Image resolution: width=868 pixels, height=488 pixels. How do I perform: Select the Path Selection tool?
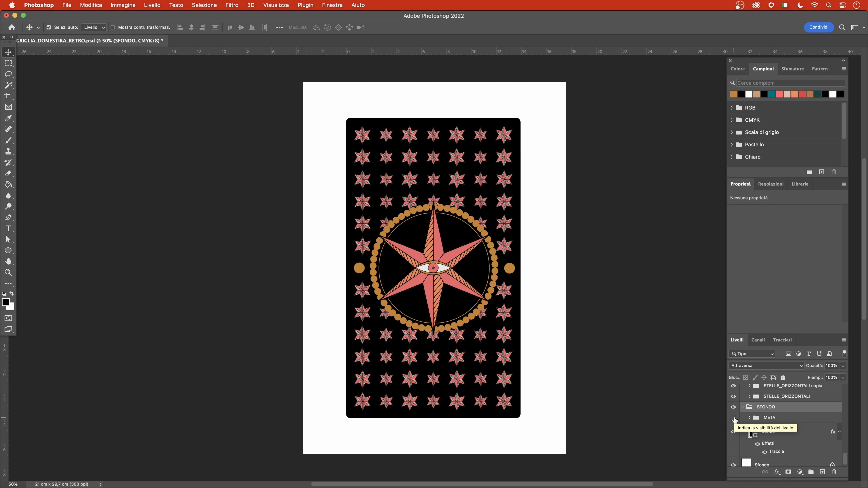coord(8,239)
